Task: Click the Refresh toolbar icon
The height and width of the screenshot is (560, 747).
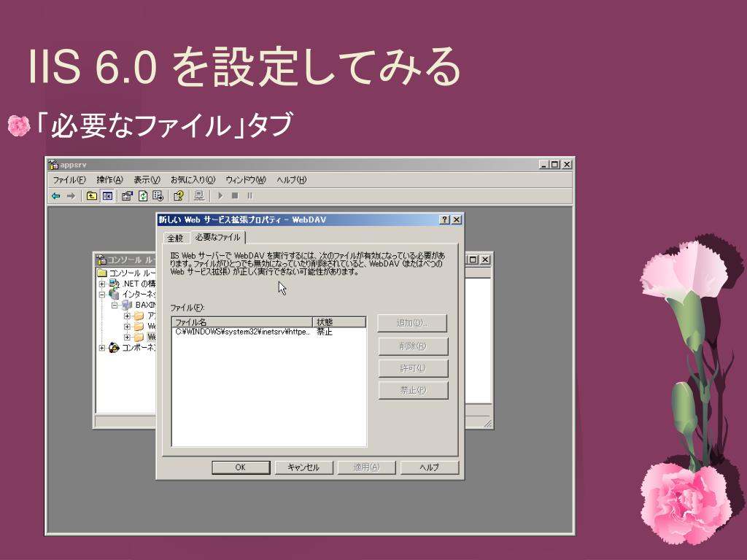Action: [143, 195]
